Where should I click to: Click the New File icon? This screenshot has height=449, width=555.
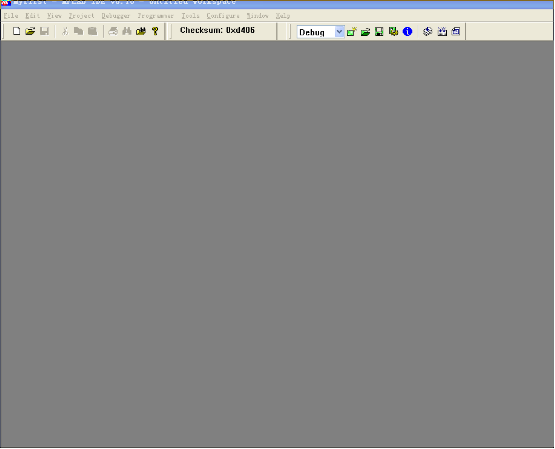tap(16, 31)
